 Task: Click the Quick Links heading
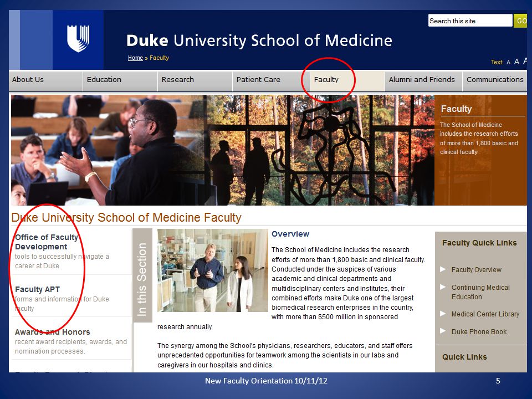464,357
